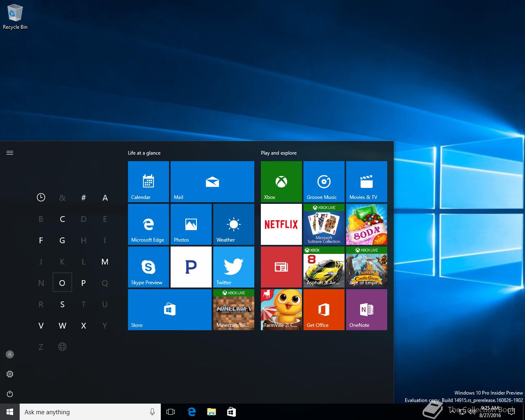
Task: Jump to apps starting with P
Action: (84, 283)
